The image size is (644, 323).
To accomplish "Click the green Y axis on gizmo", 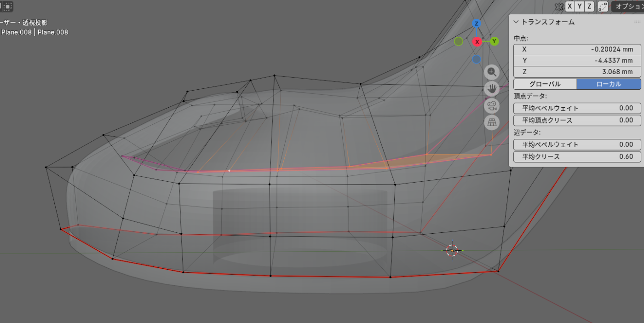I will [x=494, y=41].
